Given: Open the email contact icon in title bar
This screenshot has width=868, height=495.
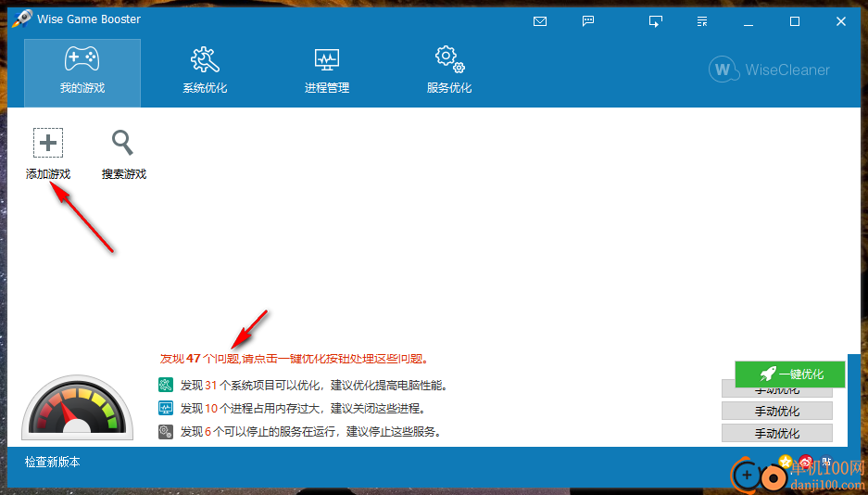Looking at the screenshot, I should click(540, 21).
